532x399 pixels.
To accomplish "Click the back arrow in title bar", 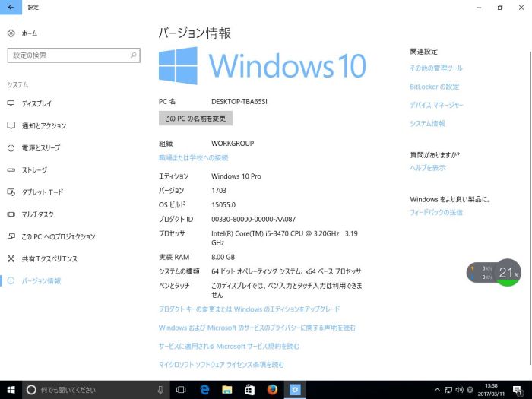I will [x=11, y=7].
